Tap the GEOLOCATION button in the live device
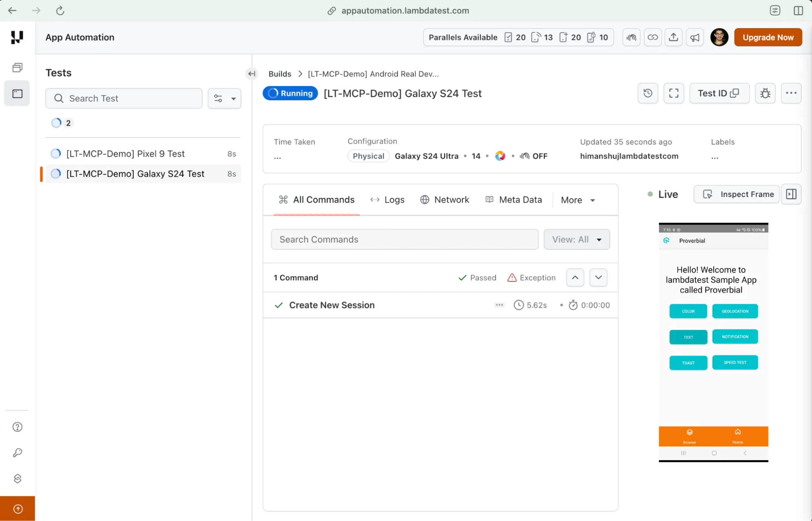Screen dimensions: 812x521 735,311
